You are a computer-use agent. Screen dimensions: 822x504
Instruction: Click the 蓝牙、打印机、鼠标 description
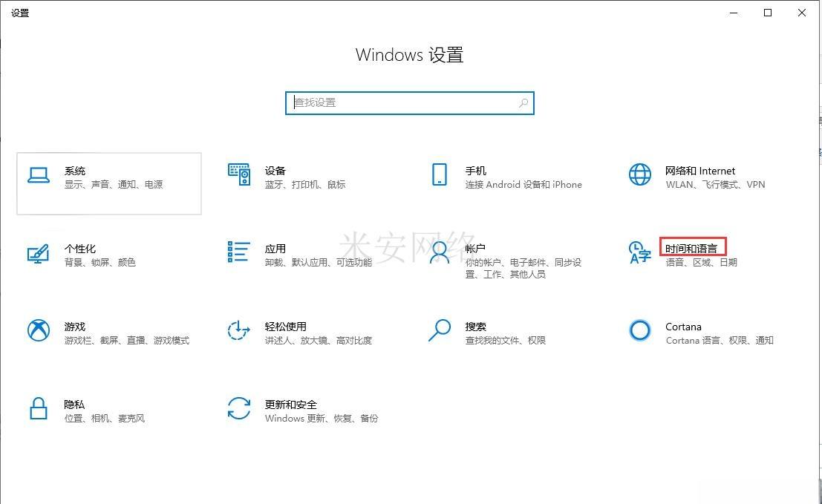[x=305, y=184]
